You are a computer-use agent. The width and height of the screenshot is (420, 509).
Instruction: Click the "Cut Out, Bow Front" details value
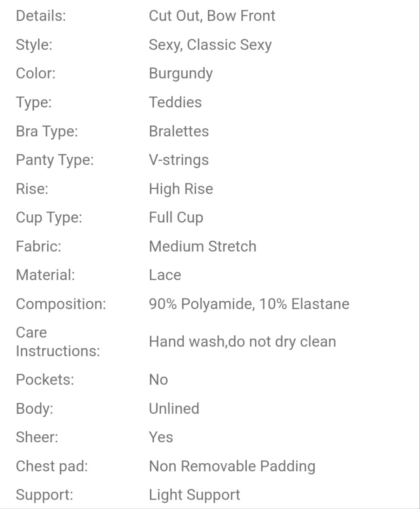(x=212, y=16)
